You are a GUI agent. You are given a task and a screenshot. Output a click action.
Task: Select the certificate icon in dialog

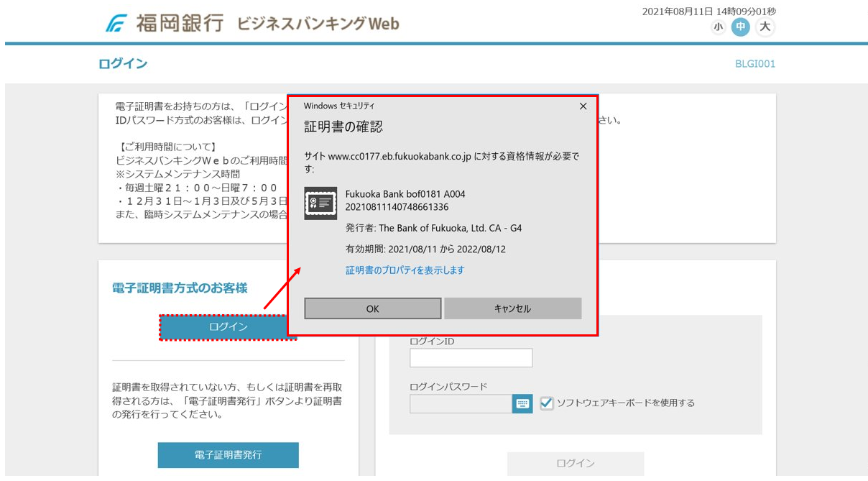[320, 203]
